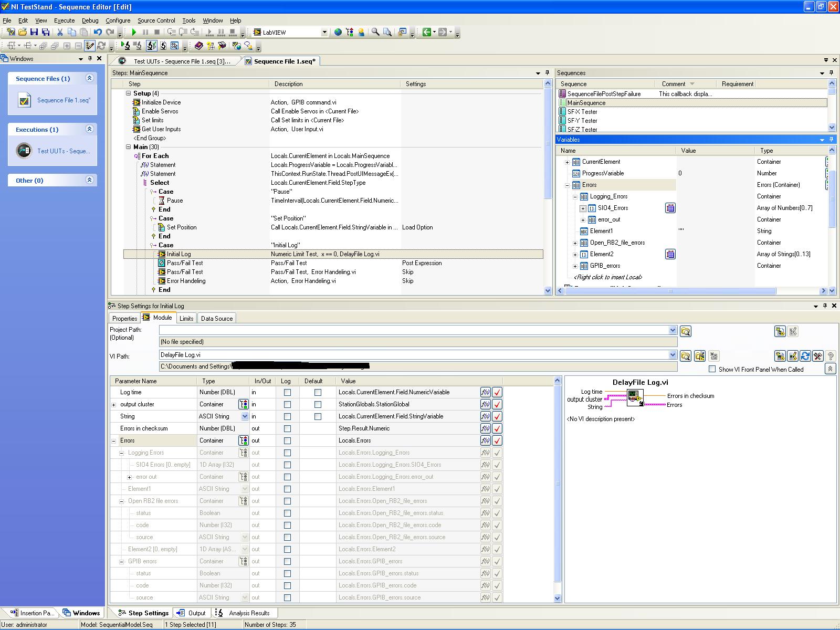Click the Edit VI pencil icon
The height and width of the screenshot is (630, 840).
793,356
